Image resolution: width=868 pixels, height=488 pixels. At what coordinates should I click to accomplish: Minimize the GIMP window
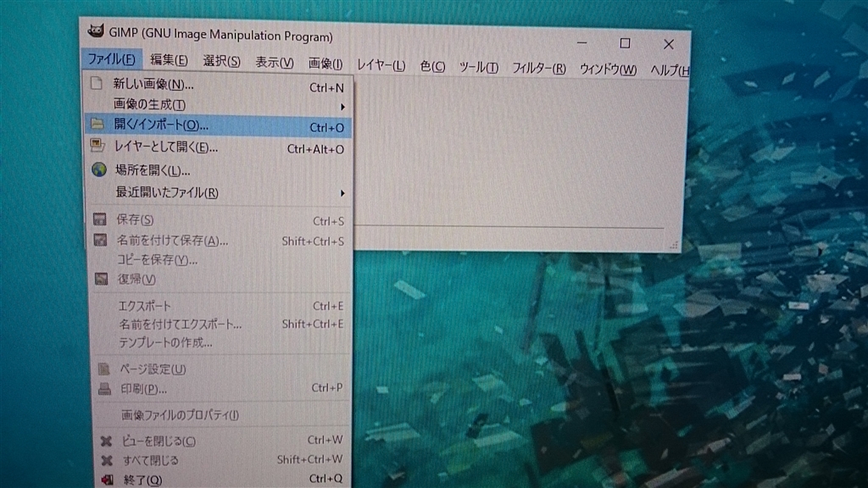pyautogui.click(x=581, y=42)
